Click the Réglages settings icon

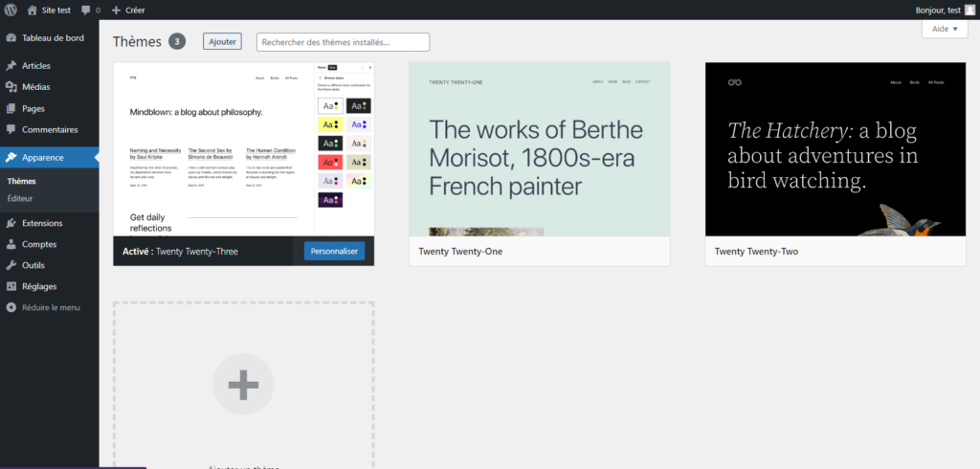pos(11,286)
